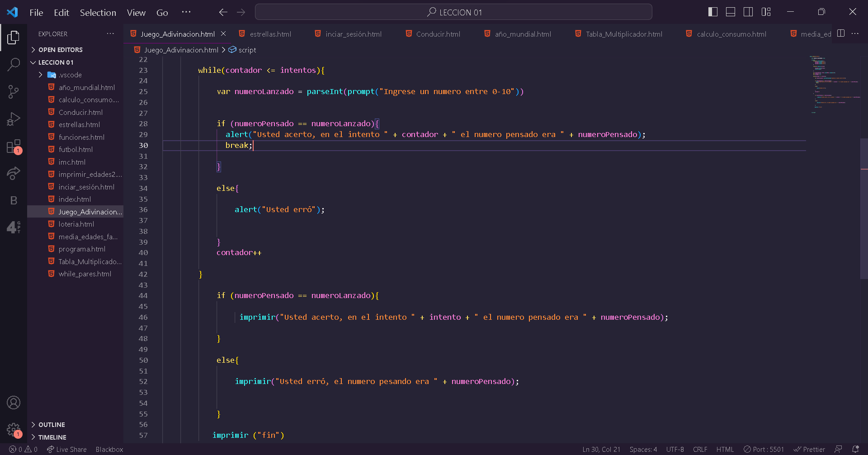Open the Search view icon

coord(14,64)
